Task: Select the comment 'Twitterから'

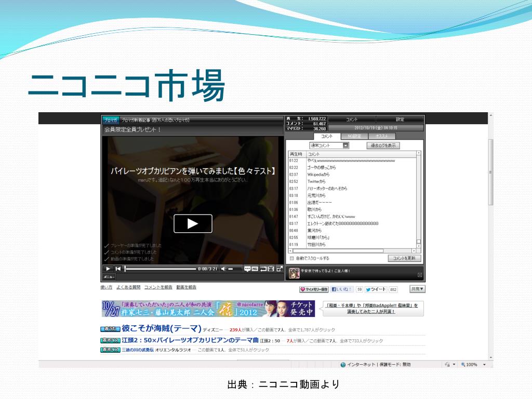Action: (316, 181)
